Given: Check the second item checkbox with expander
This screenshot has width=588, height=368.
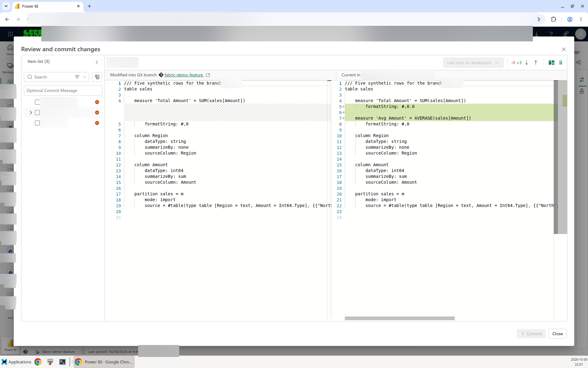Looking at the screenshot, I should click(x=37, y=113).
